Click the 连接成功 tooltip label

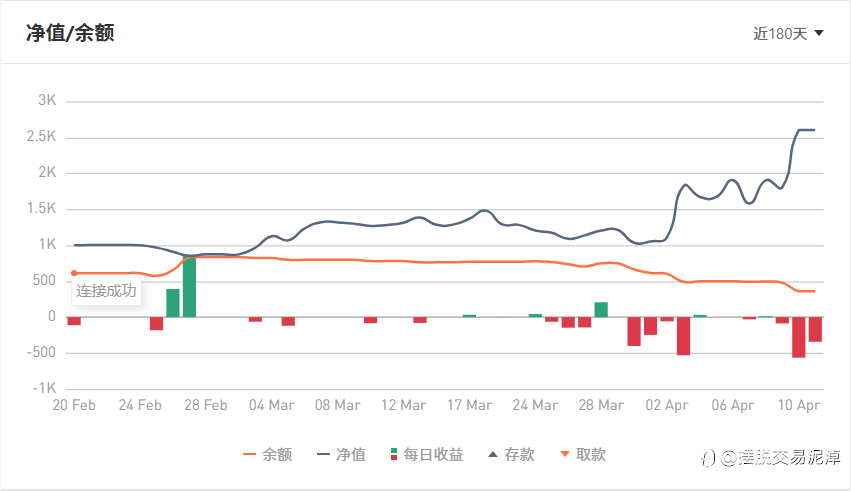[x=106, y=292]
